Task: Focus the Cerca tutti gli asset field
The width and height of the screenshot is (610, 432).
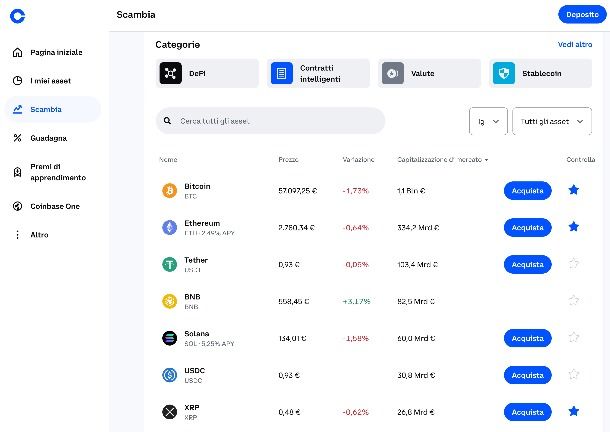Action: 270,121
